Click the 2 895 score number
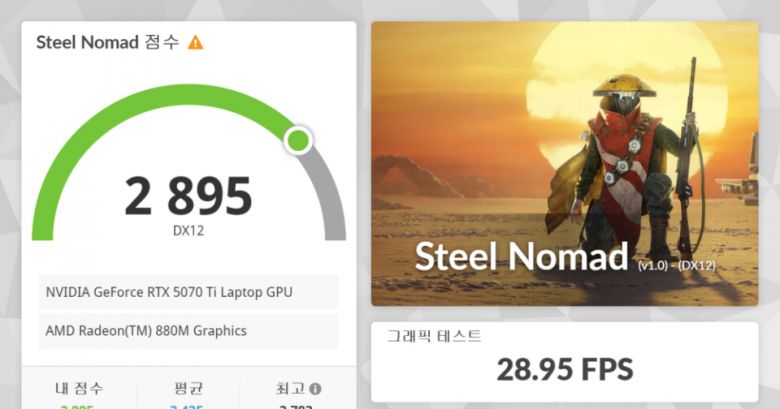This screenshot has height=409, width=780. point(188,196)
